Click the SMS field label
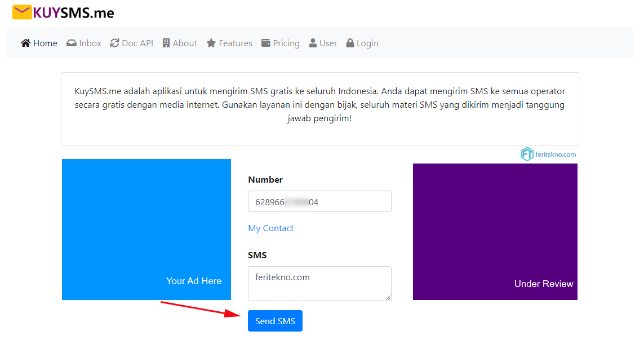 (257, 255)
